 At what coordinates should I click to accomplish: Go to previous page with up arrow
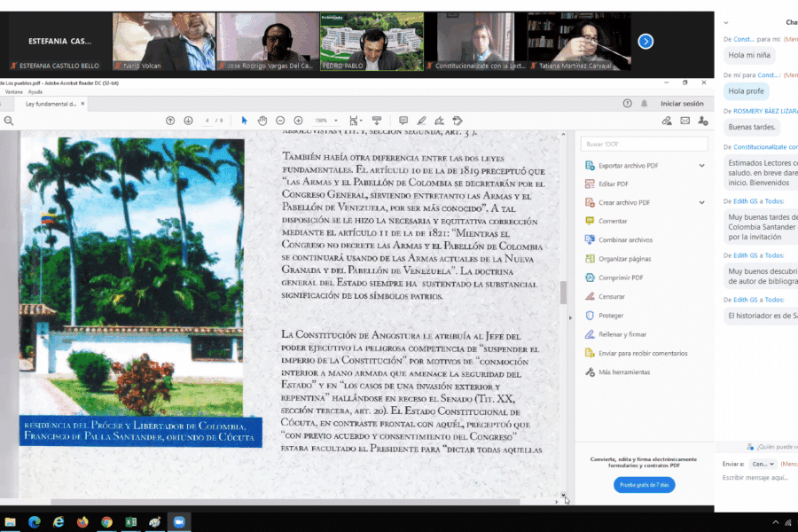click(x=170, y=121)
